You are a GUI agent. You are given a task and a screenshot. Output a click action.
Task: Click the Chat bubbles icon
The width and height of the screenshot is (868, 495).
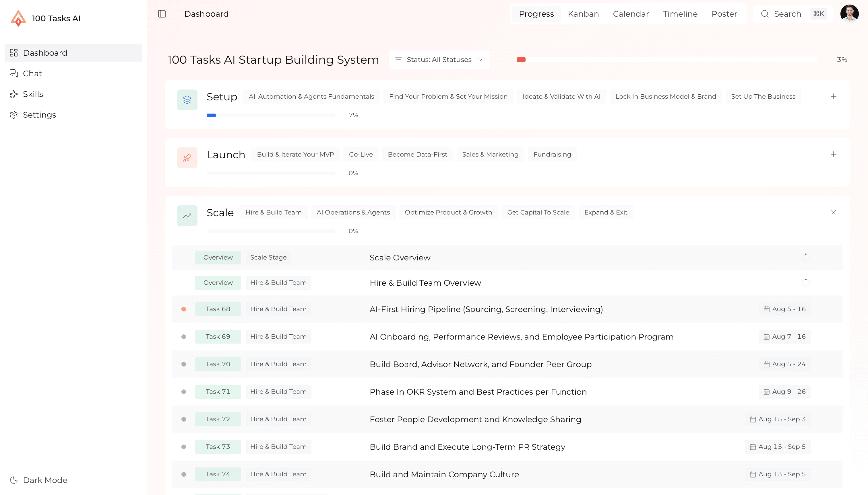(x=13, y=73)
